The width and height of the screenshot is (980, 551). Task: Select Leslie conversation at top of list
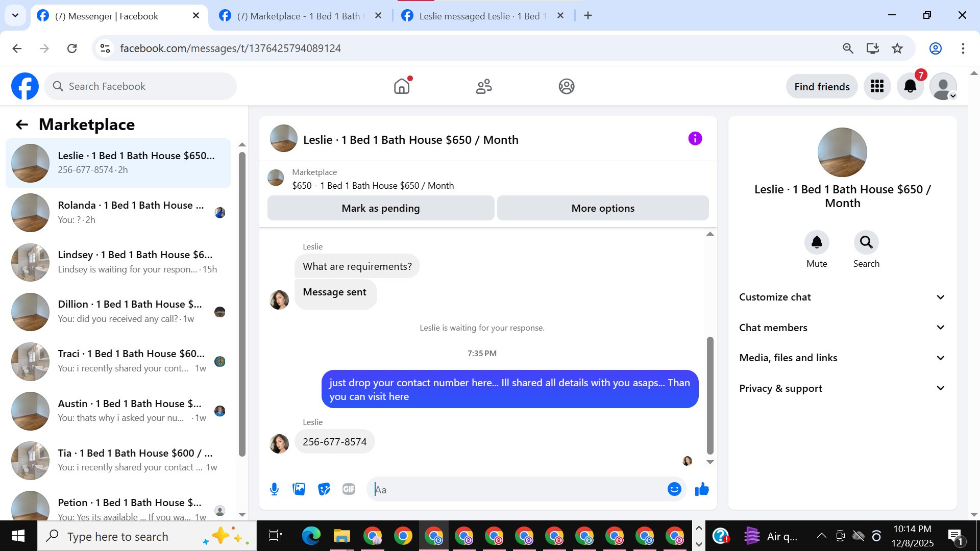click(x=118, y=163)
